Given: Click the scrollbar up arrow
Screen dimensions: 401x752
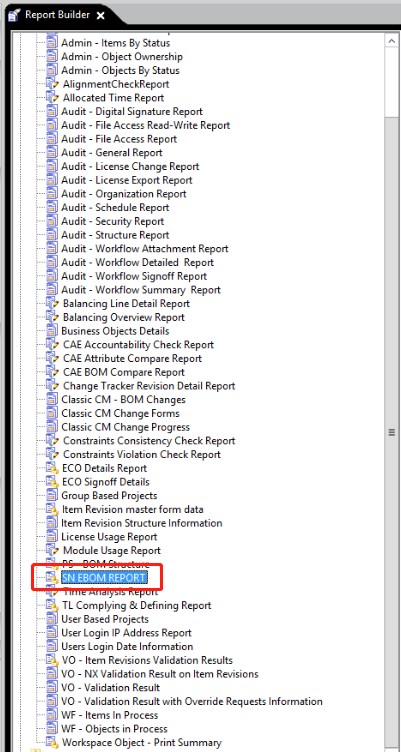Looking at the screenshot, I should click(x=391, y=40).
